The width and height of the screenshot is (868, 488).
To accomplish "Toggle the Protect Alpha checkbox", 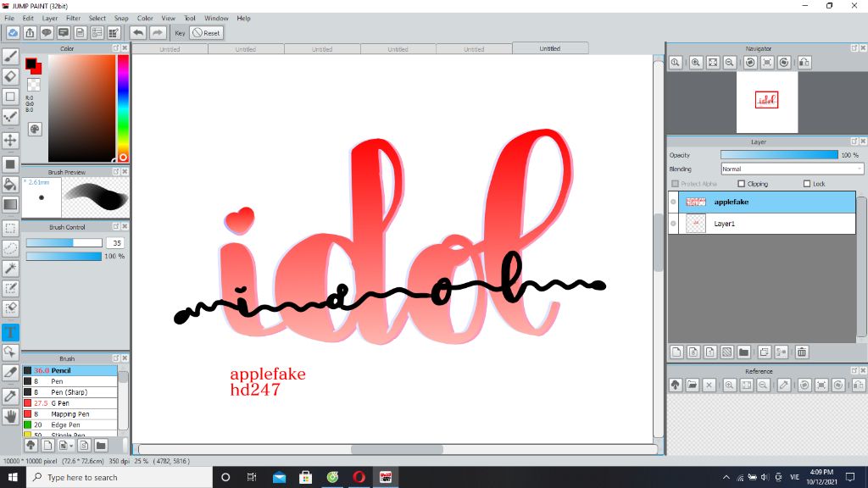I will tap(675, 184).
